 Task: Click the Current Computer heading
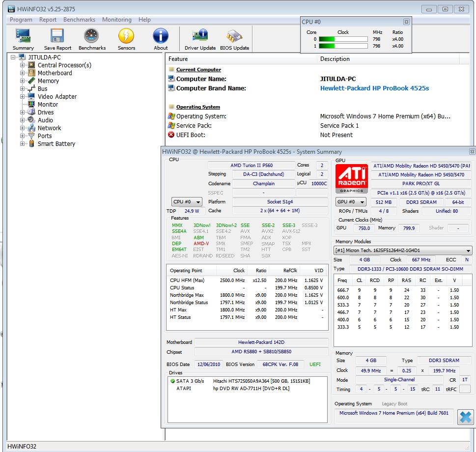click(x=198, y=69)
